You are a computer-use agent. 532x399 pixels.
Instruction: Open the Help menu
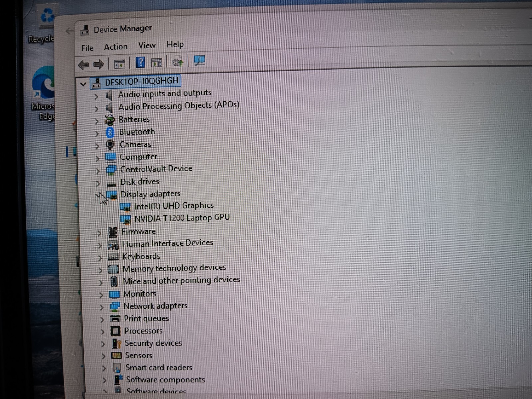pos(175,45)
